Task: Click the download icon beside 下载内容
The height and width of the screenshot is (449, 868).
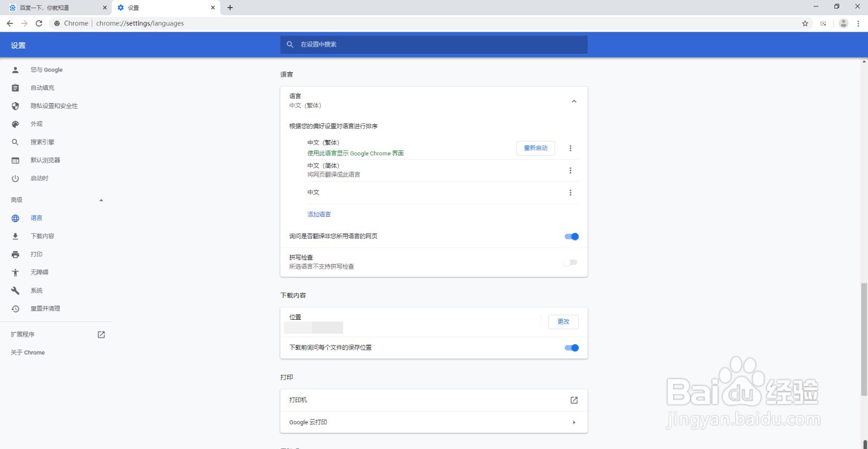Action: click(15, 236)
